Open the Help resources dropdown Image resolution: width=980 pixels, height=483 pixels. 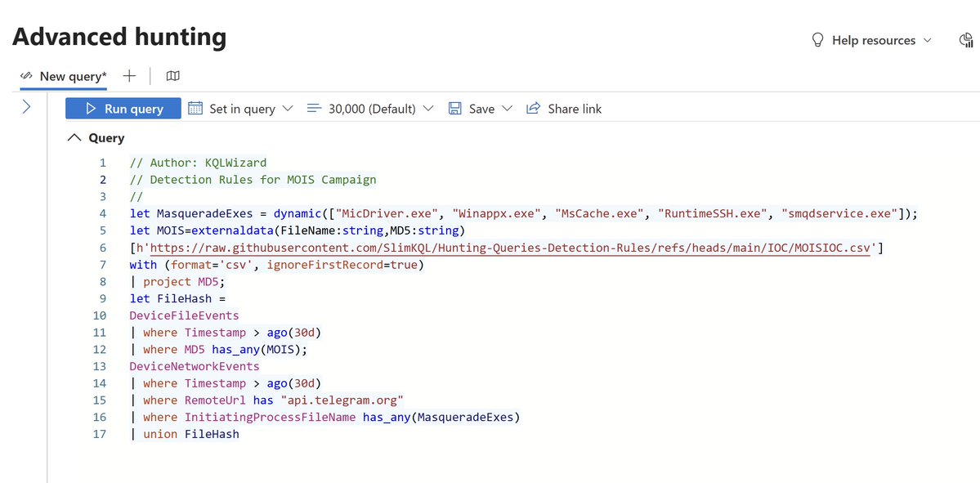click(870, 40)
